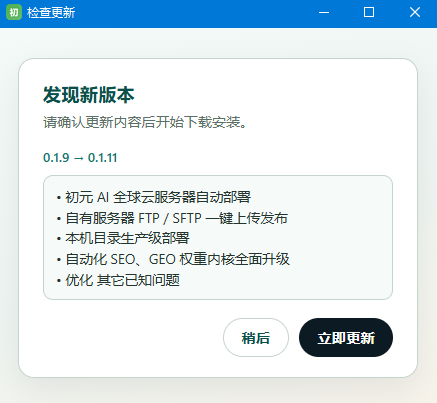Screen dimensions: 437x403
Task: Click the arrow between the version numbers
Action: tap(78, 158)
